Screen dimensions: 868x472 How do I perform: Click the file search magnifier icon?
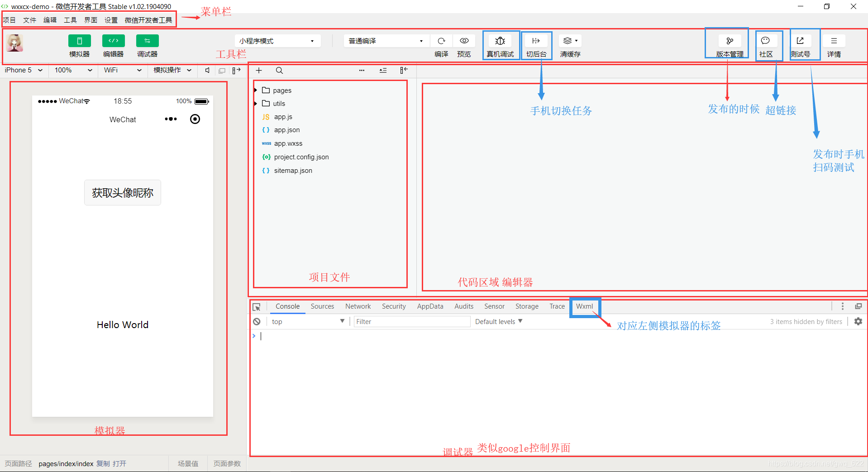[279, 70]
